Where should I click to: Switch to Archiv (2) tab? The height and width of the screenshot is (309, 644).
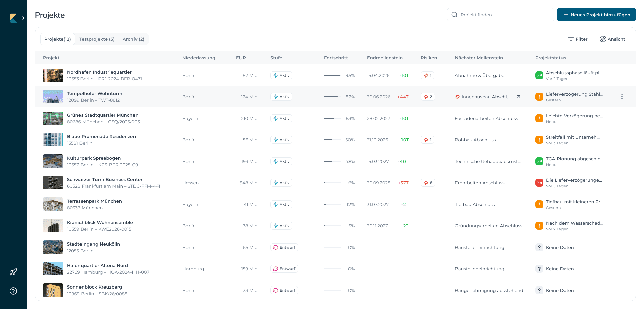133,39
